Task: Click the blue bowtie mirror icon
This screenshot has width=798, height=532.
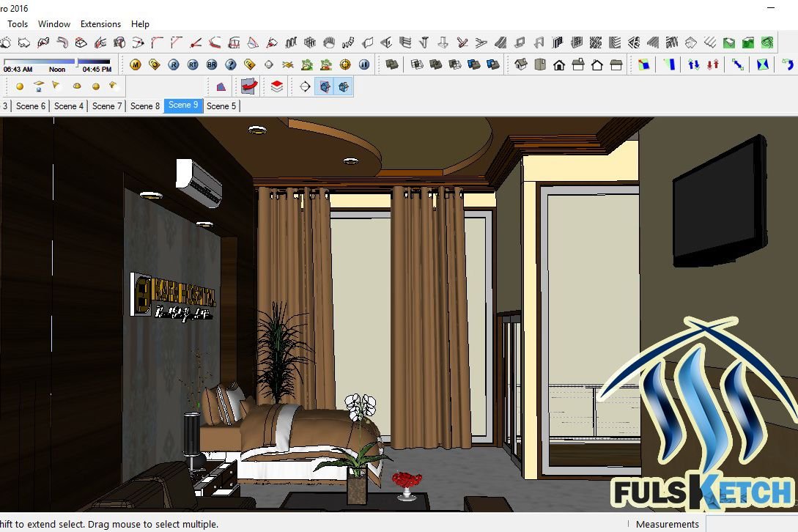Action: point(762,64)
